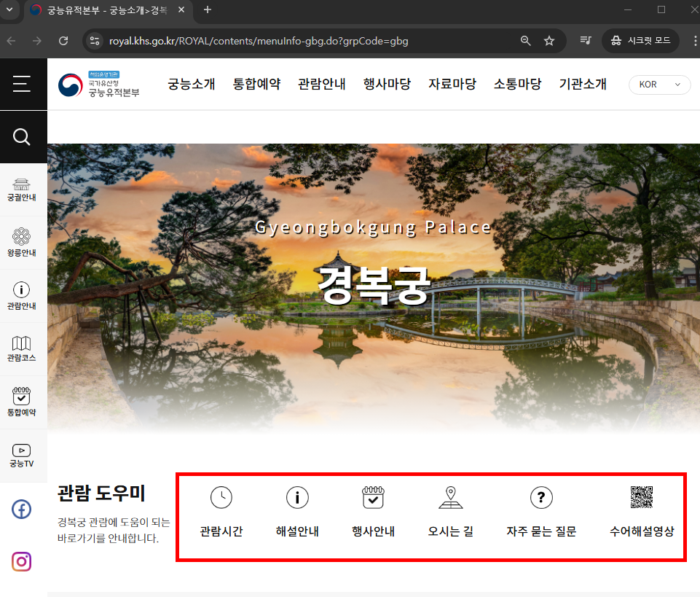Expand the KOR language dropdown
This screenshot has height=597, width=700.
point(658,85)
